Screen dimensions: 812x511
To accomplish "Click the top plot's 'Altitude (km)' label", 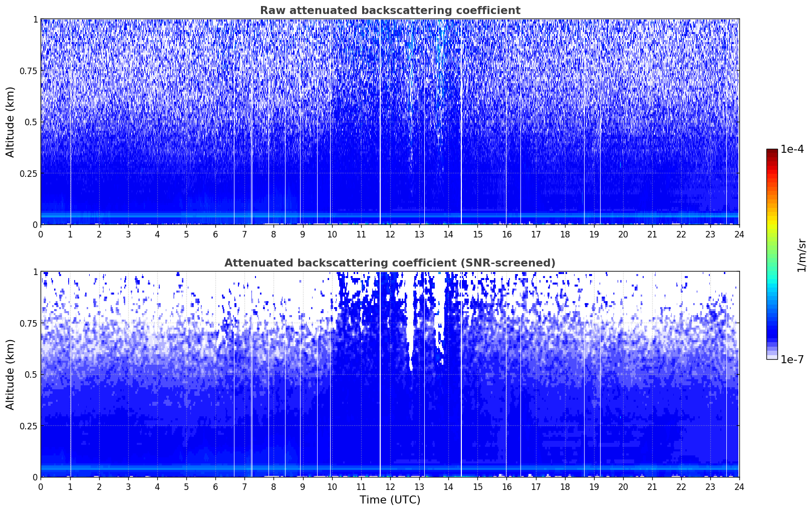I will [x=11, y=122].
